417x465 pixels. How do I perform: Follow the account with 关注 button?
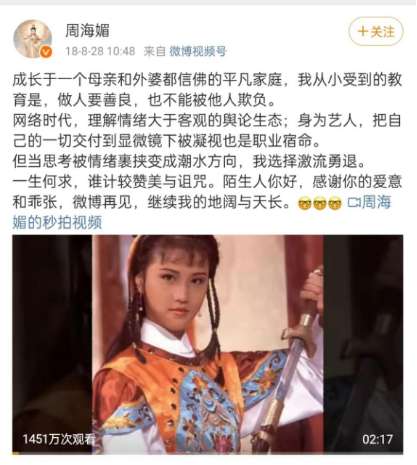click(x=376, y=31)
